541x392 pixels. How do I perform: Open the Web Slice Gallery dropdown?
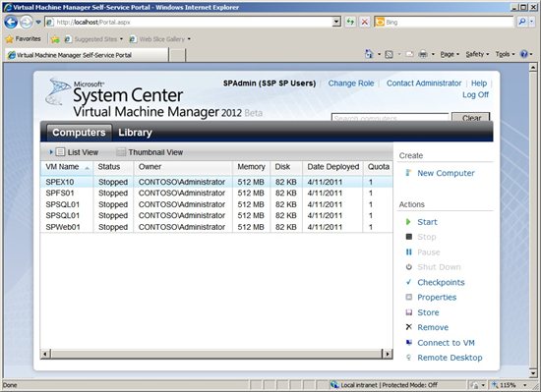click(189, 39)
